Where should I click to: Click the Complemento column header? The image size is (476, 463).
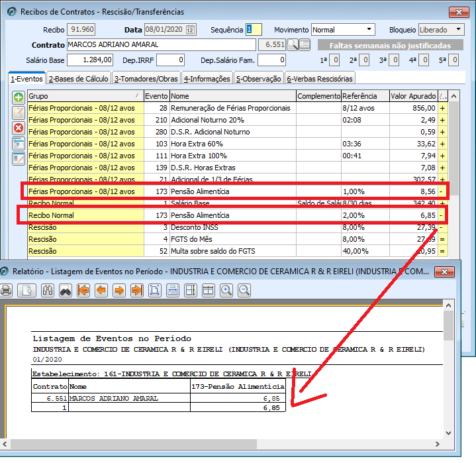pos(318,96)
